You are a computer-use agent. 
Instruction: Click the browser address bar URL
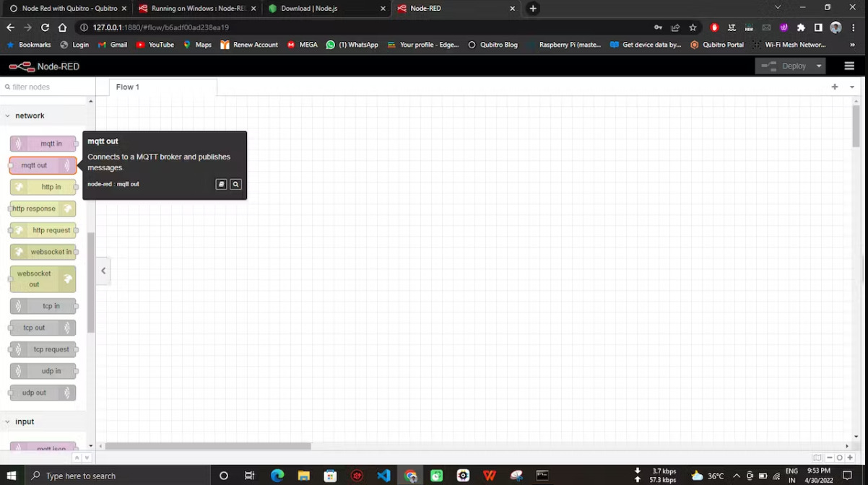pos(160,27)
